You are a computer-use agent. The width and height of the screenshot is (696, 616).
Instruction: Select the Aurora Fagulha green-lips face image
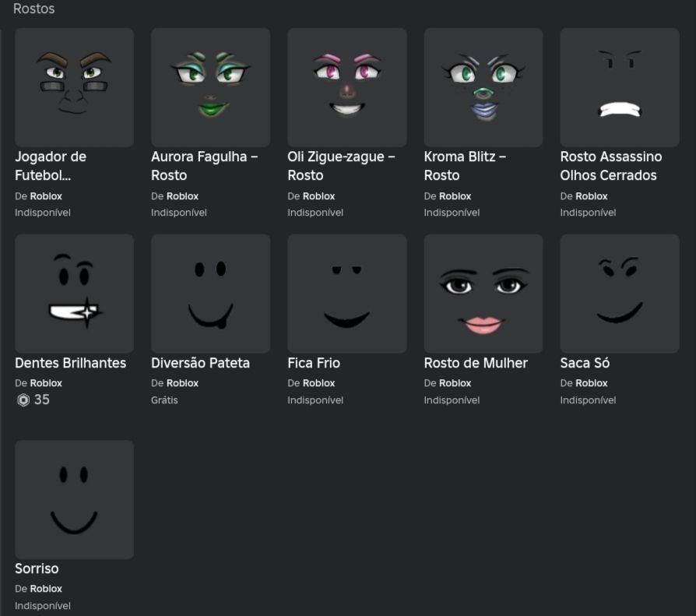(210, 87)
